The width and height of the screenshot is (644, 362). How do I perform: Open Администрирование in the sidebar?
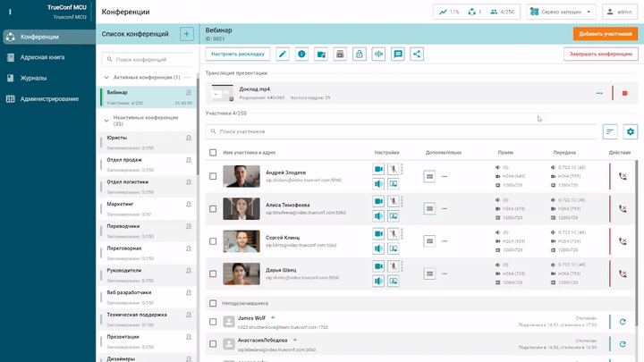click(x=48, y=99)
